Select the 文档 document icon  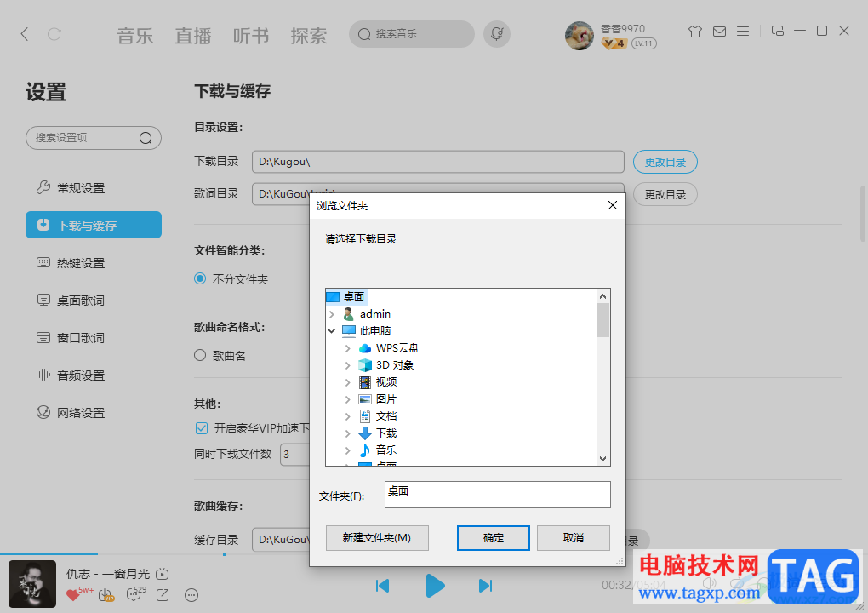[x=365, y=416]
